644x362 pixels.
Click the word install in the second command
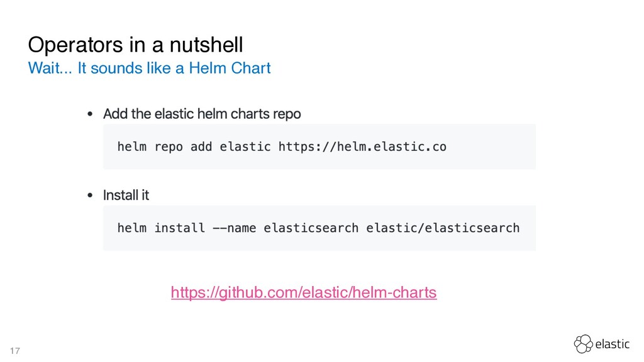pos(179,228)
